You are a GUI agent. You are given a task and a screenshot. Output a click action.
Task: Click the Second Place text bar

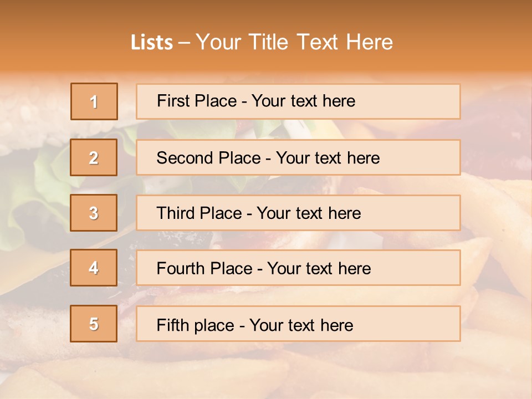tap(298, 157)
